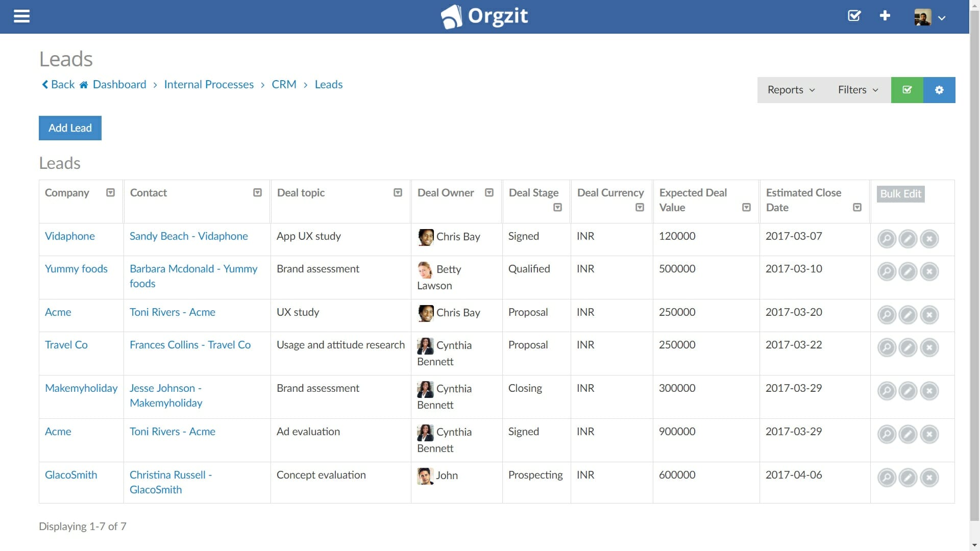
Task: Click the Add Lead button
Action: (69, 128)
